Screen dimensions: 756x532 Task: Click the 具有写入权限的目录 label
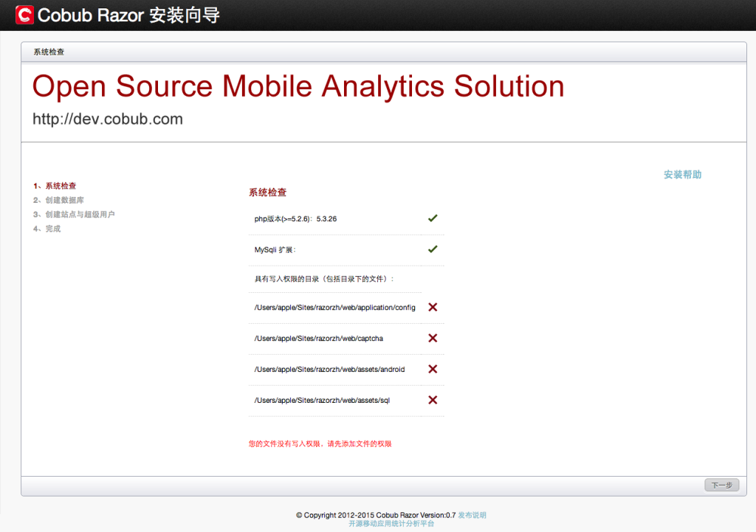point(324,279)
